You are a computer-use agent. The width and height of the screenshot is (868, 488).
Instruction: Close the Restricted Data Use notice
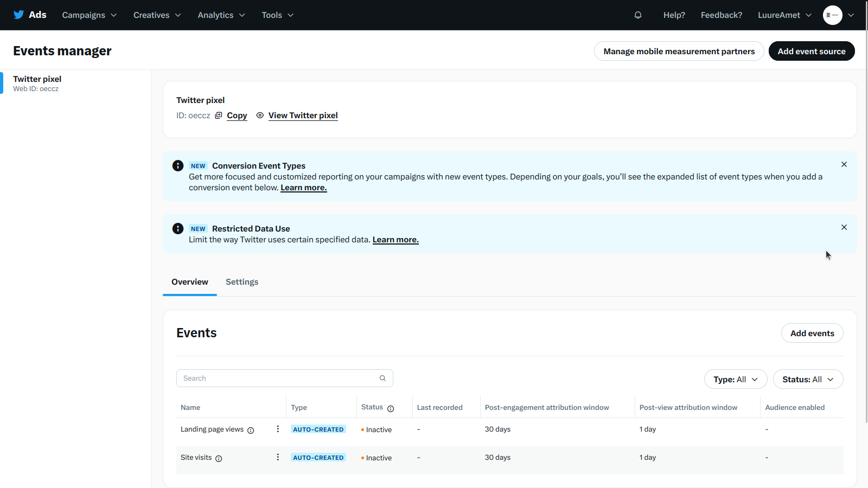(844, 227)
